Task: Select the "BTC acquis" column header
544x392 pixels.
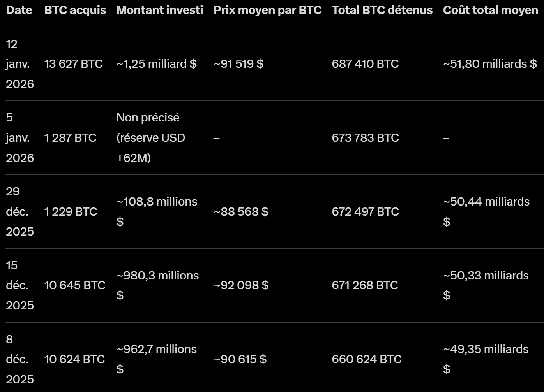Action: tap(75, 10)
